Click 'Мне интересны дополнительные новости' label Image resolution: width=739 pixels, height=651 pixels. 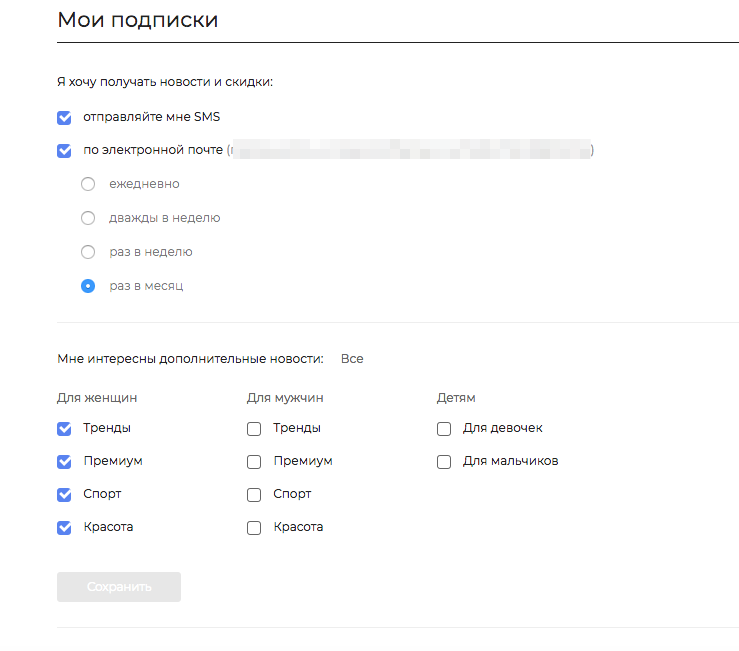coord(190,359)
